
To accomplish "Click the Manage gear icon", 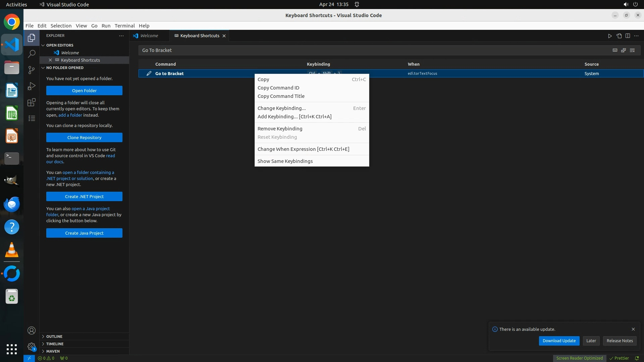I will tap(32, 346).
